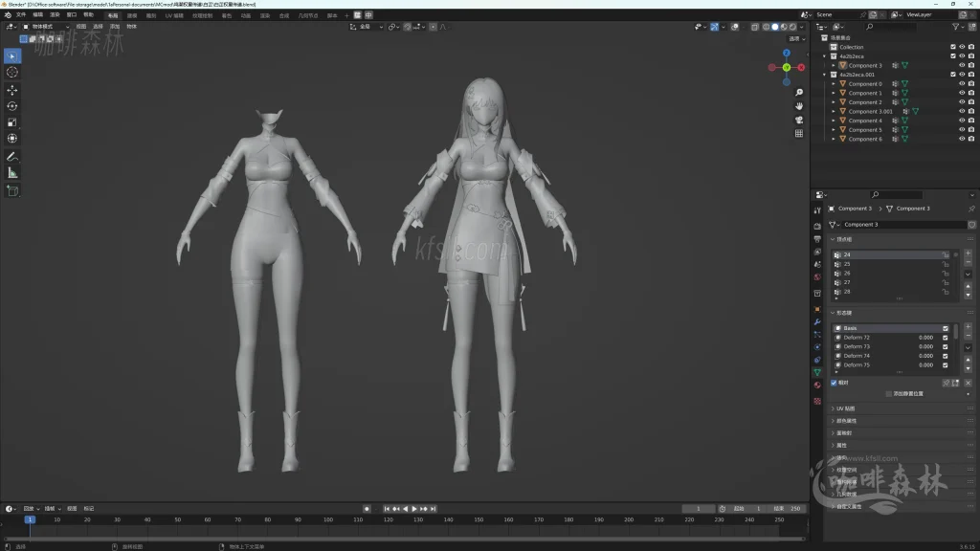Expand the UV maps panel
Image resolution: width=980 pixels, height=551 pixels.
[x=833, y=408]
